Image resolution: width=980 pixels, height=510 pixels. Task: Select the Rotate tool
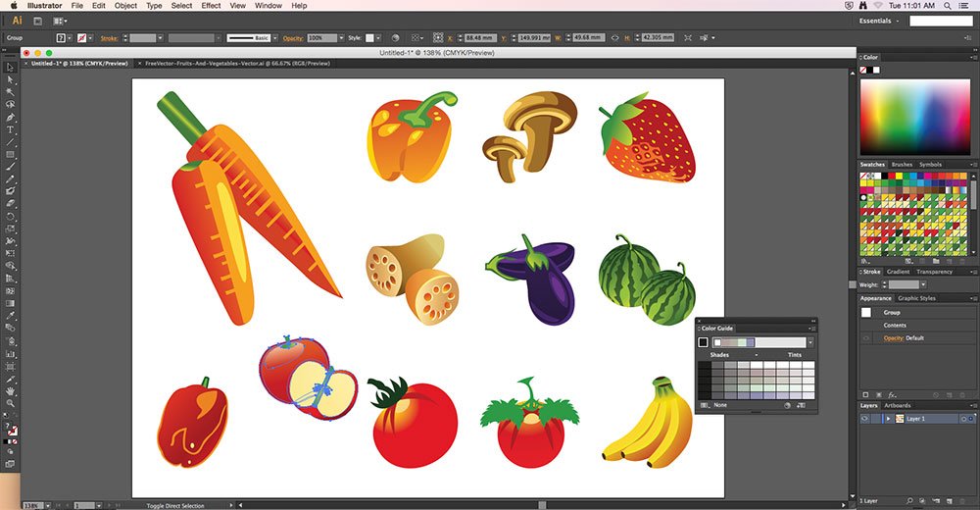10,217
